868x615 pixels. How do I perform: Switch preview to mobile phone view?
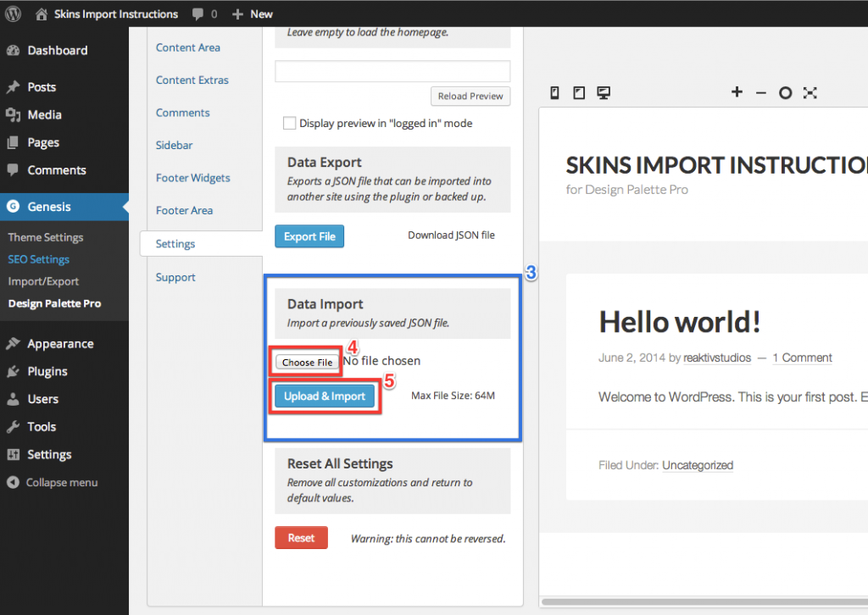pos(554,93)
